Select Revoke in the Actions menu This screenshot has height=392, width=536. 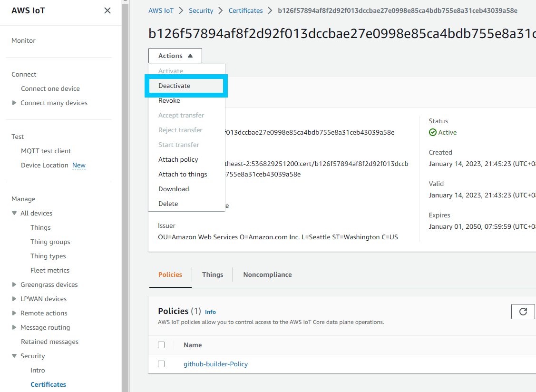tap(169, 100)
